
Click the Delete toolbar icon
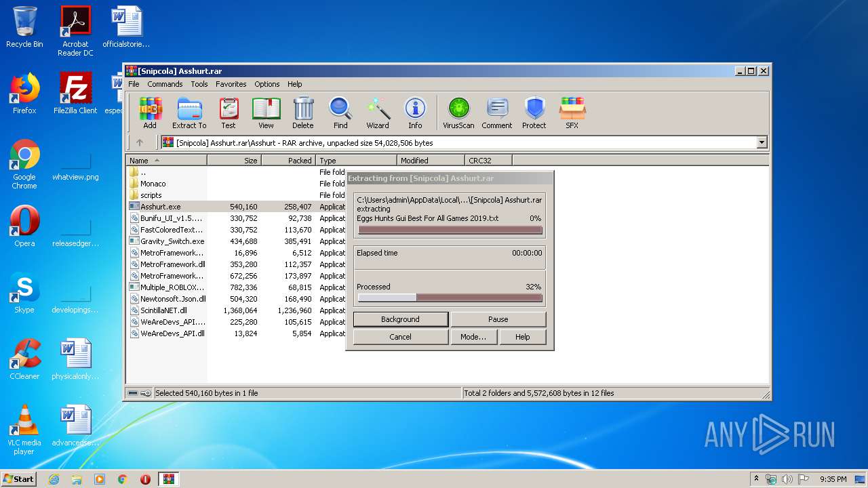pos(303,113)
